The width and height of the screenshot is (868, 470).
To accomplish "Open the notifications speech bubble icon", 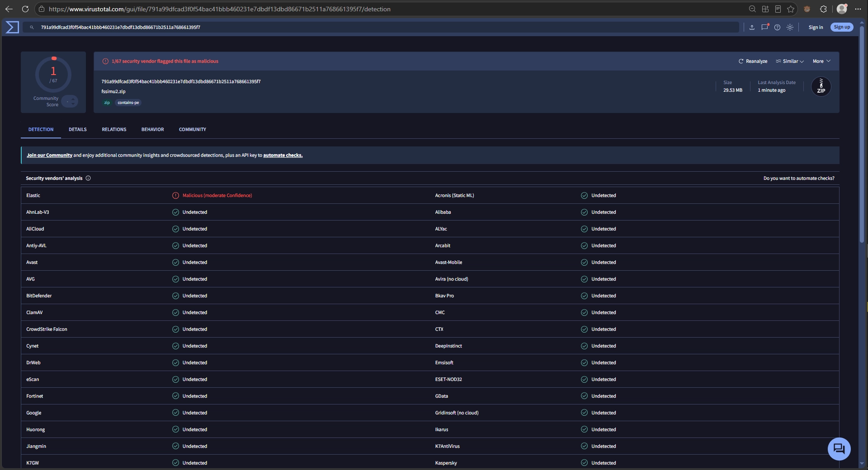I will click(764, 27).
